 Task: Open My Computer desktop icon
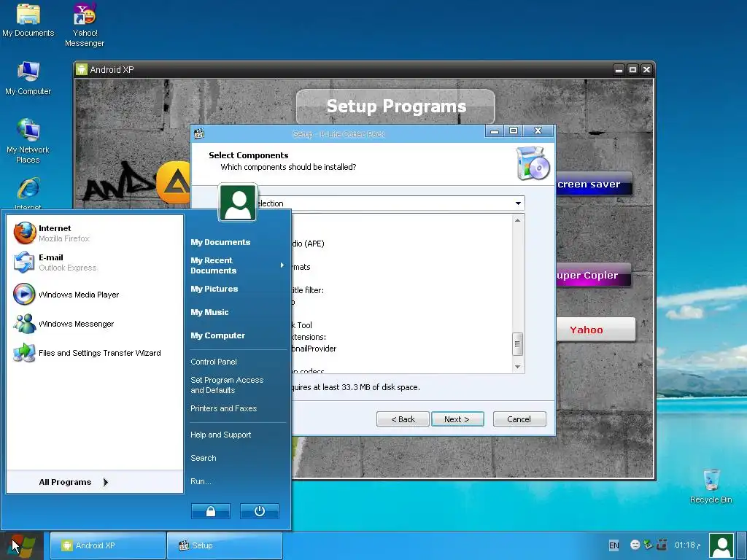coord(28,78)
